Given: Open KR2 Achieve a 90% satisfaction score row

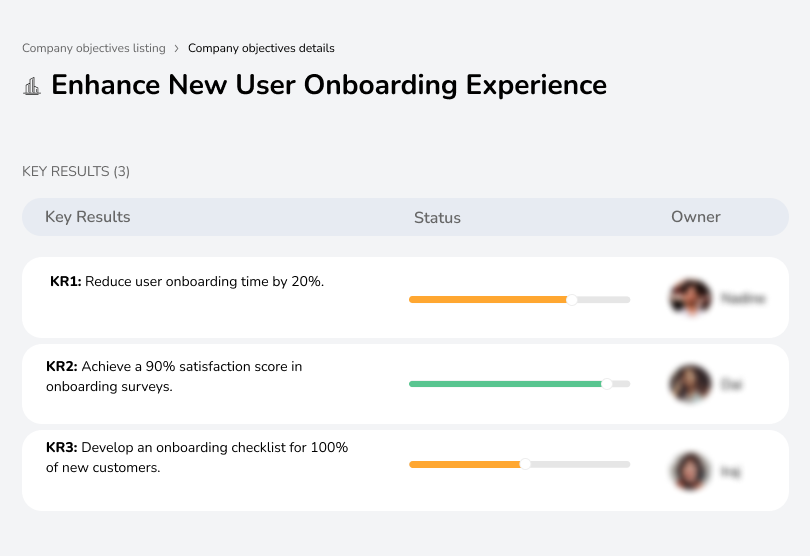Looking at the screenshot, I should click(405, 384).
